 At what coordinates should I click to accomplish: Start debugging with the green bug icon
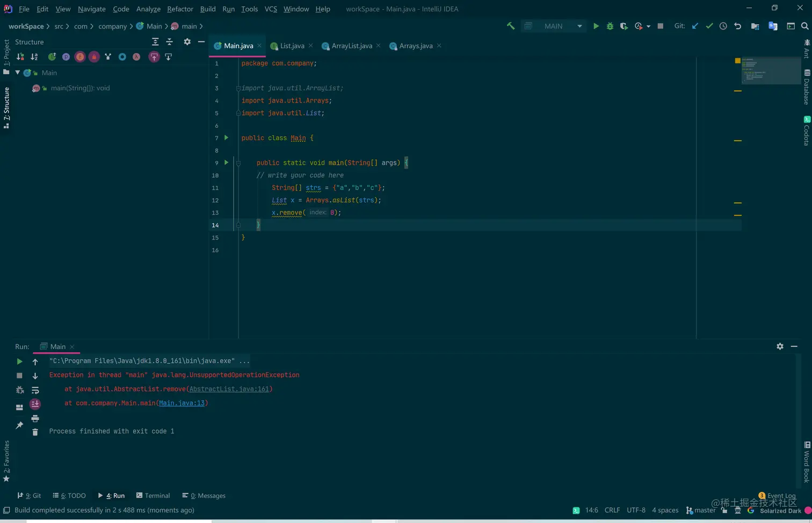[x=610, y=26]
